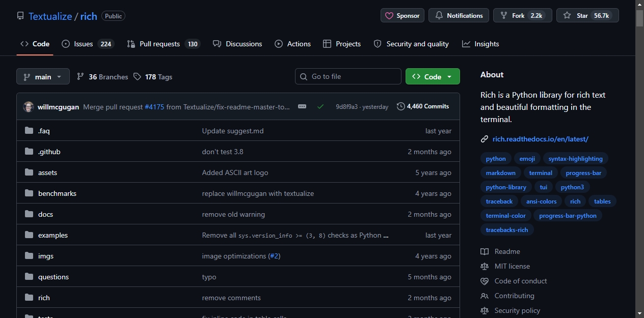Open the willmcgugan author link
644x318 pixels.
pos(58,107)
